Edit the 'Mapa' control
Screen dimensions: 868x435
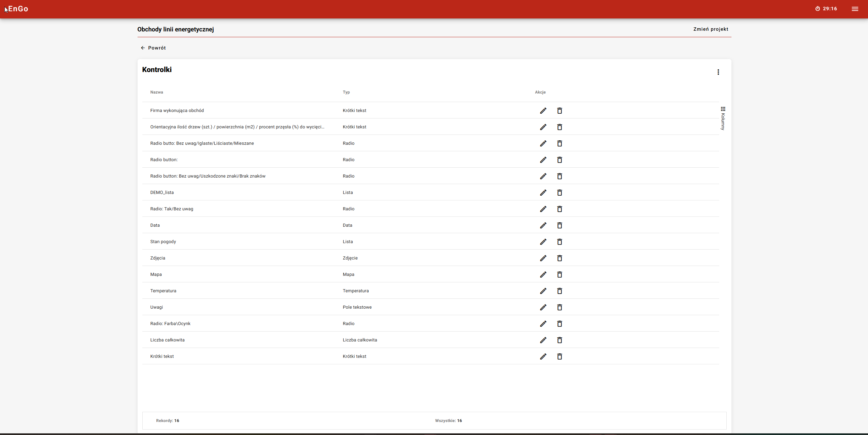[543, 275]
